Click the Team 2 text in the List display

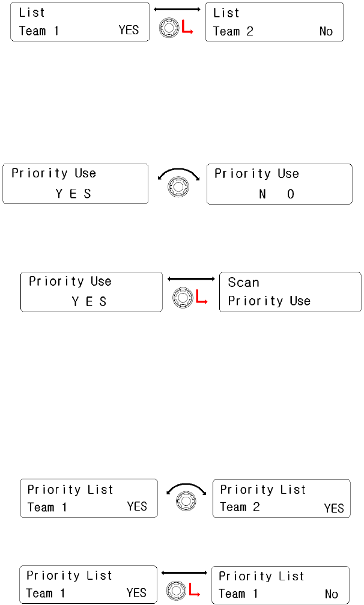[233, 31]
